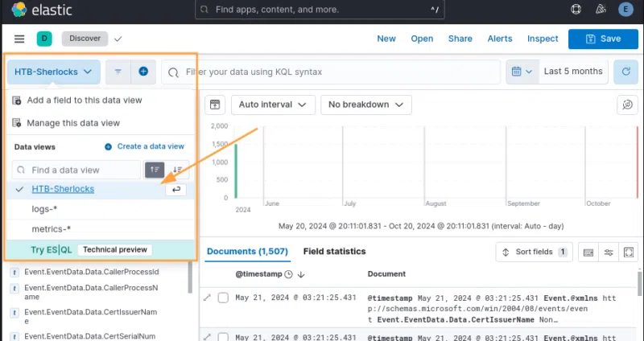
Task: Open the filter options menu icon
Action: [118, 72]
